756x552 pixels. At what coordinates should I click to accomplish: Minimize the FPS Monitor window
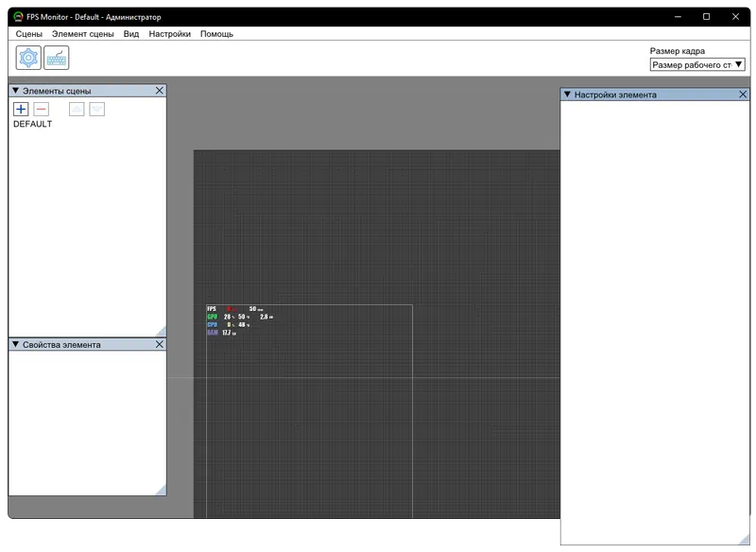tap(678, 17)
